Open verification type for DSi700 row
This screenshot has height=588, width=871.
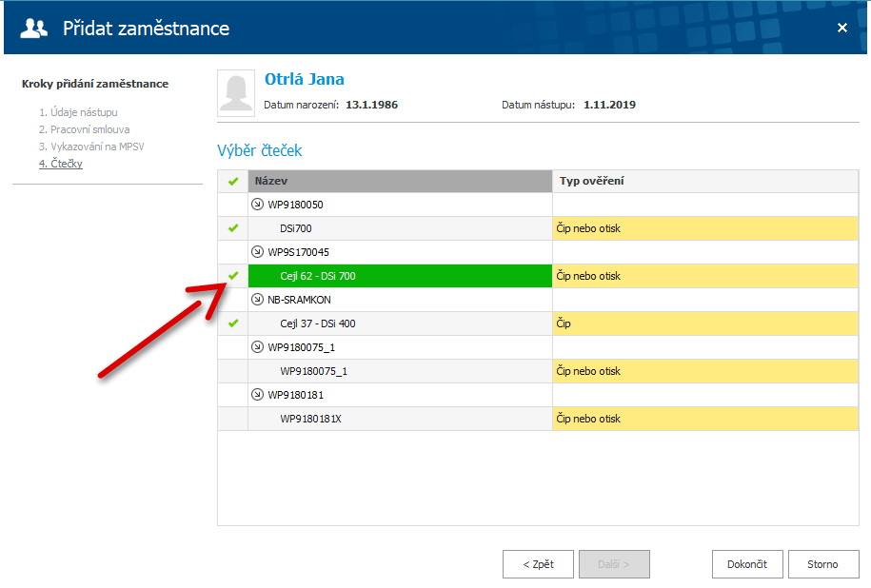coord(705,228)
